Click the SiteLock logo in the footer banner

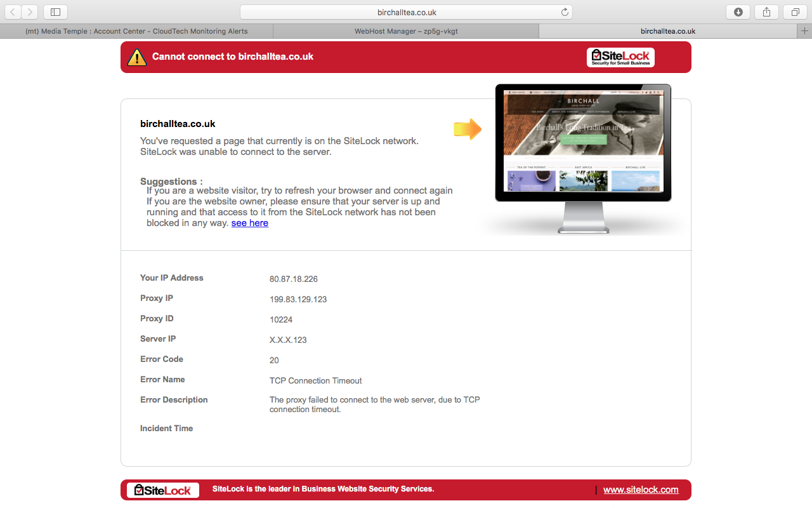click(x=163, y=490)
